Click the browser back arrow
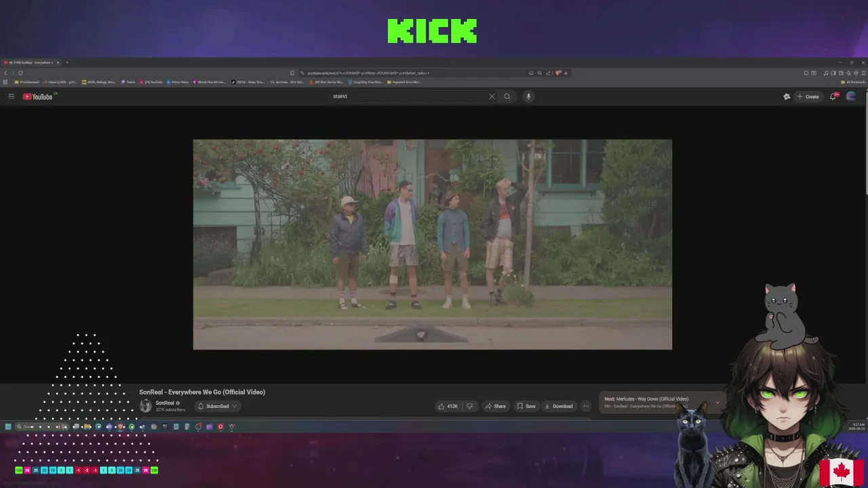Screen dimensions: 868x488 5,73
